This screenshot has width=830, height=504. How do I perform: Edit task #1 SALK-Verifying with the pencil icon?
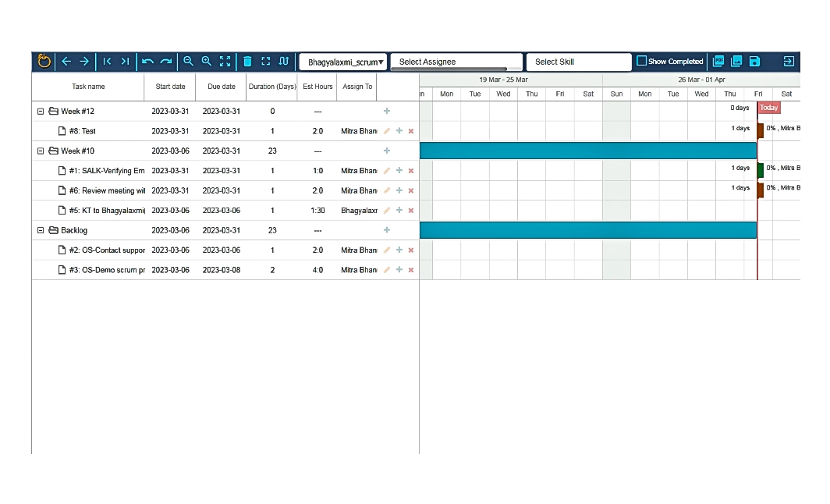[386, 170]
